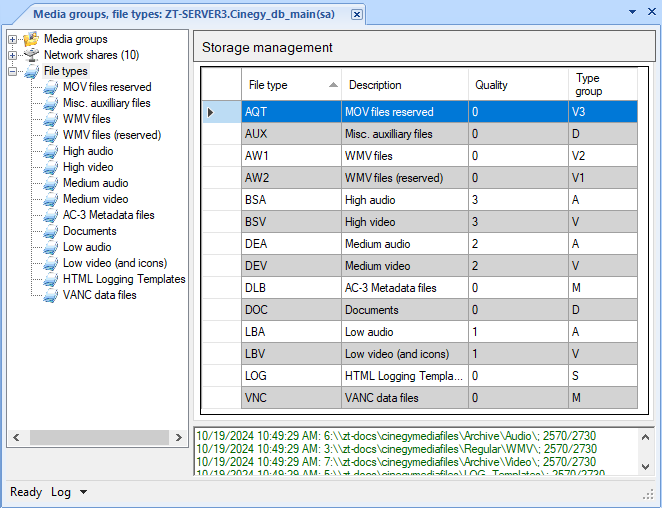Click the HTML Logging Templates icon

[x=50, y=279]
